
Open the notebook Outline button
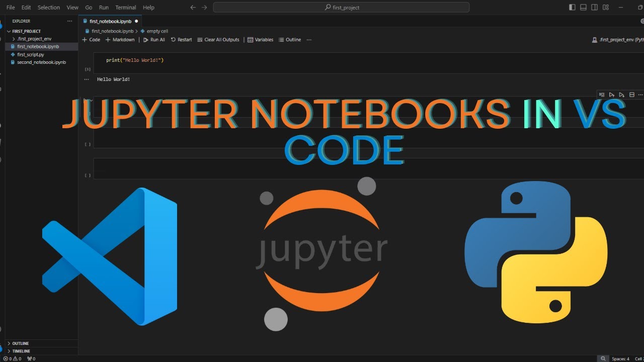(x=290, y=40)
